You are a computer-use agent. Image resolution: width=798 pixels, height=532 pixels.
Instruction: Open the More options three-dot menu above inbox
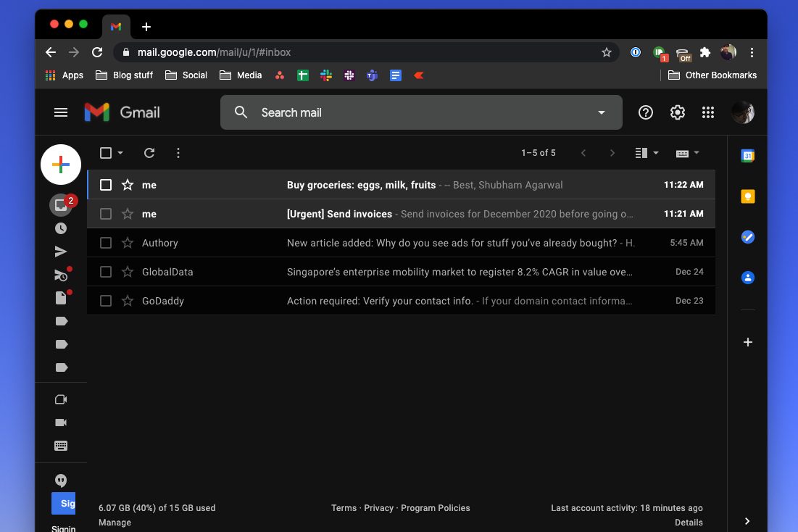[x=178, y=153]
